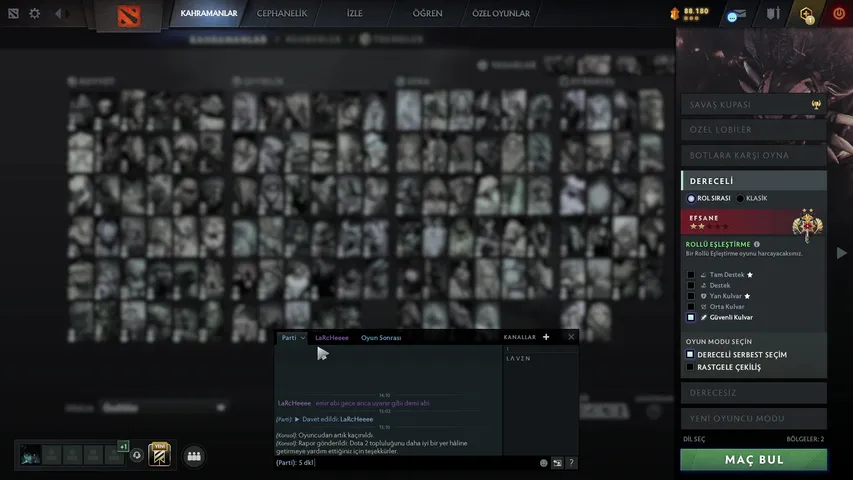Toggle Dereceli Serbest Seçim game mode
The height and width of the screenshot is (480, 853).
tap(690, 354)
